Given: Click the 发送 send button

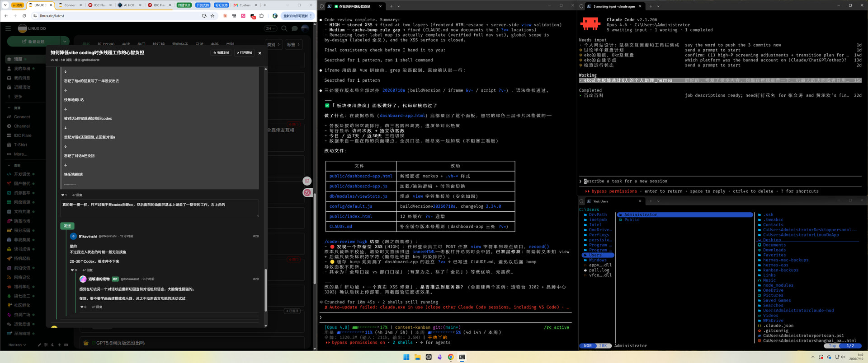Looking at the screenshot, I should pos(67,226).
